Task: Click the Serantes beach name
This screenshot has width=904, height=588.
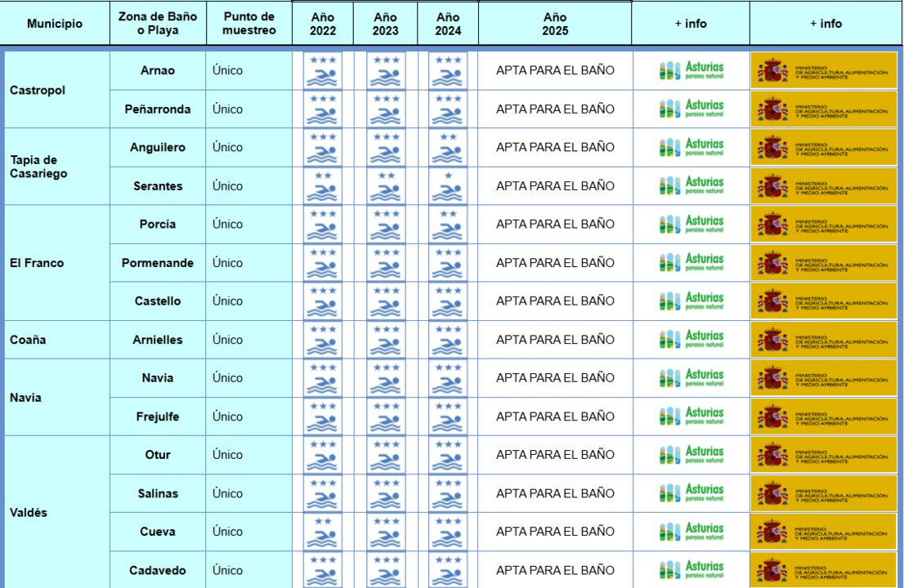Action: 158,186
